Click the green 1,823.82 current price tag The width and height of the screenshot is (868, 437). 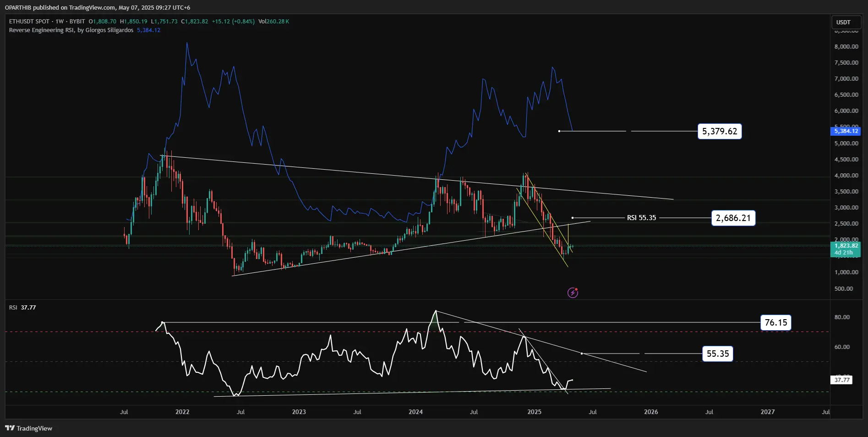[846, 249]
